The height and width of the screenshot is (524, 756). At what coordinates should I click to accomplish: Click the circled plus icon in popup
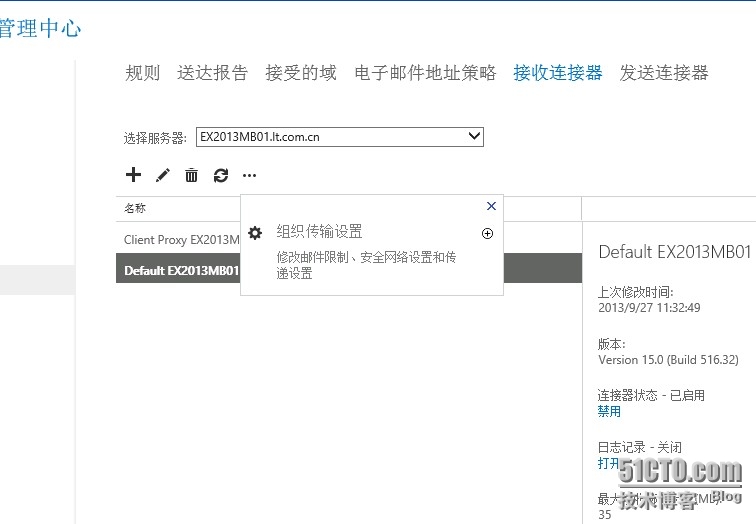click(487, 233)
